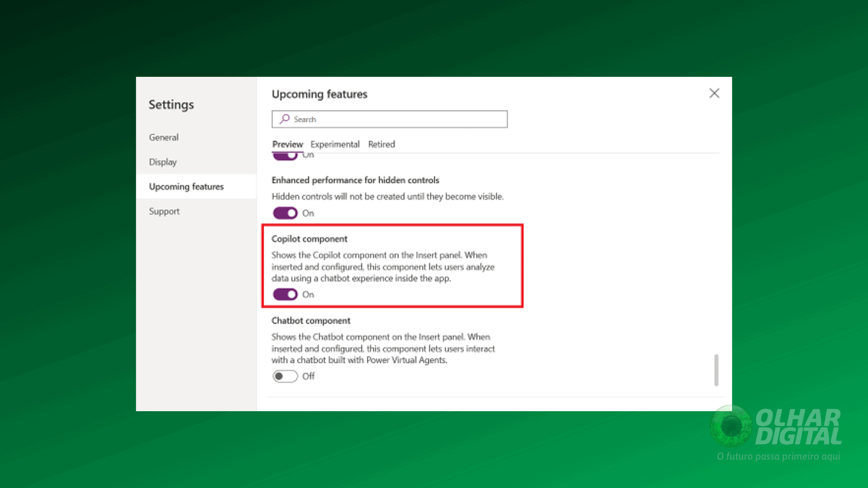This screenshot has width=868, height=488.
Task: Open the Experimental tab
Action: pos(335,144)
